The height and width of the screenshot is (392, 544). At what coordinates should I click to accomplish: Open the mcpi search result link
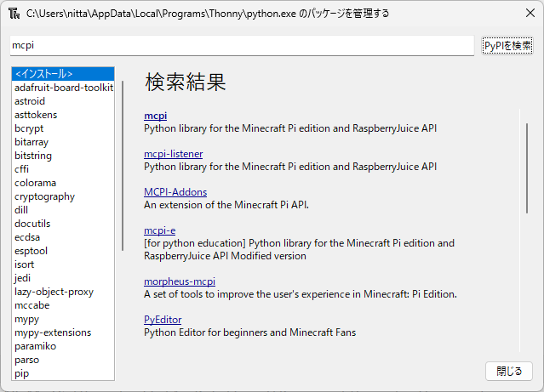tap(156, 116)
